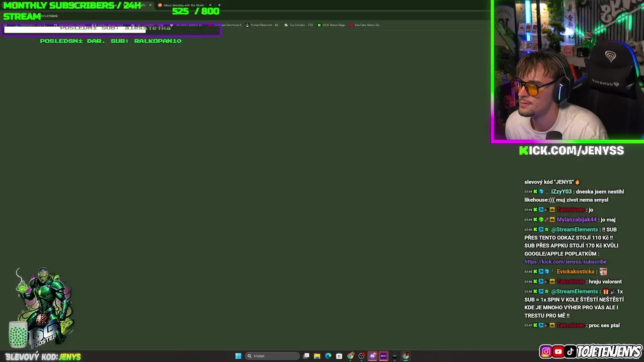Click the YouTube icon in the overlay
This screenshot has height=362, width=644.
[558, 352]
